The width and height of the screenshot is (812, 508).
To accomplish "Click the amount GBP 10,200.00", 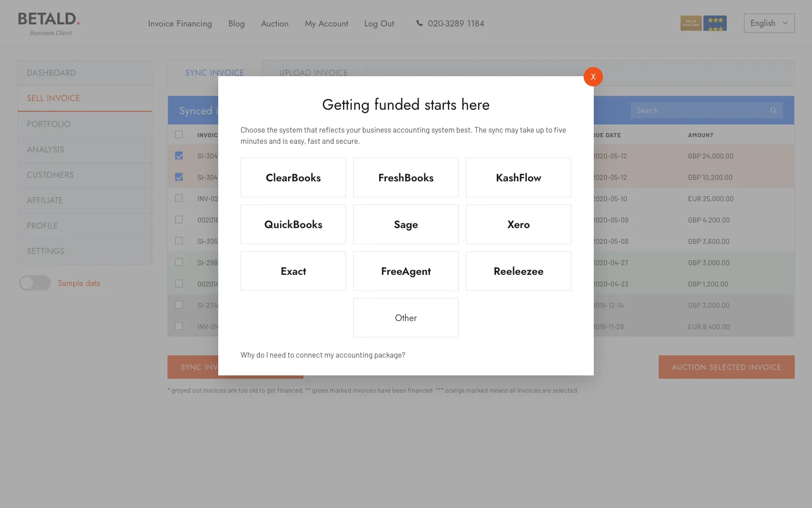I will 710,177.
